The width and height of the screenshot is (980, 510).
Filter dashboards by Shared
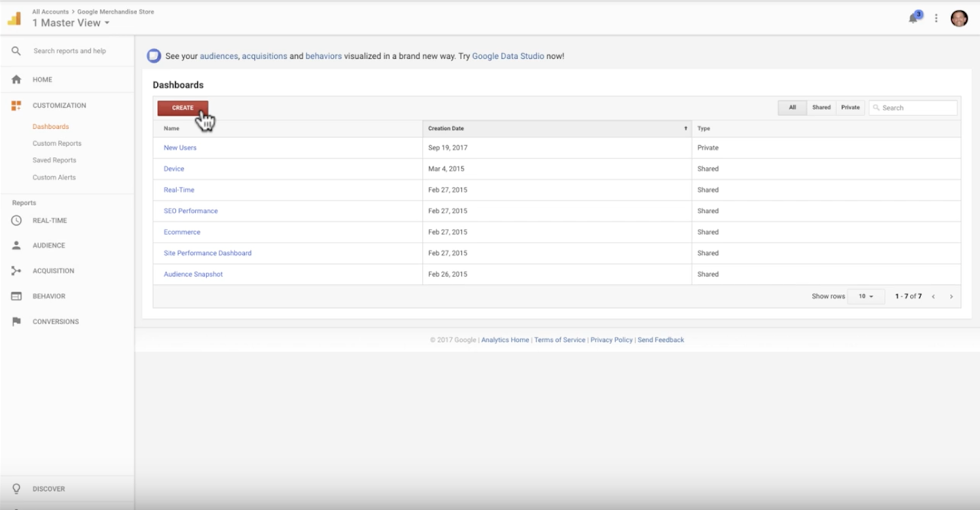click(x=821, y=108)
